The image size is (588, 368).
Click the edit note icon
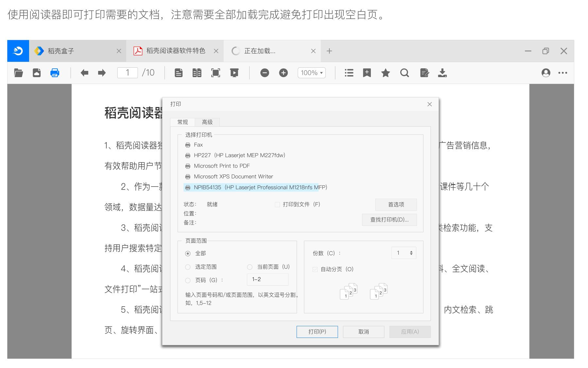tap(424, 73)
